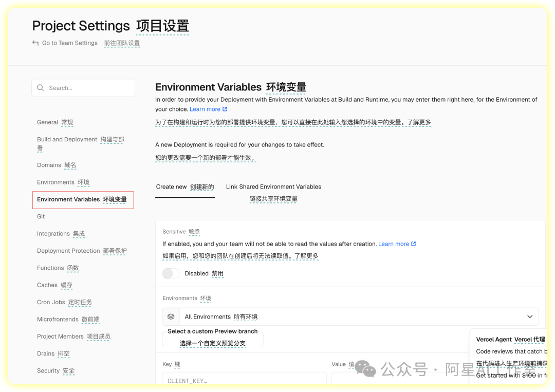Screen dimensions: 555x392
Task: Open Microfrontends in the sidebar
Action: (x=68, y=320)
